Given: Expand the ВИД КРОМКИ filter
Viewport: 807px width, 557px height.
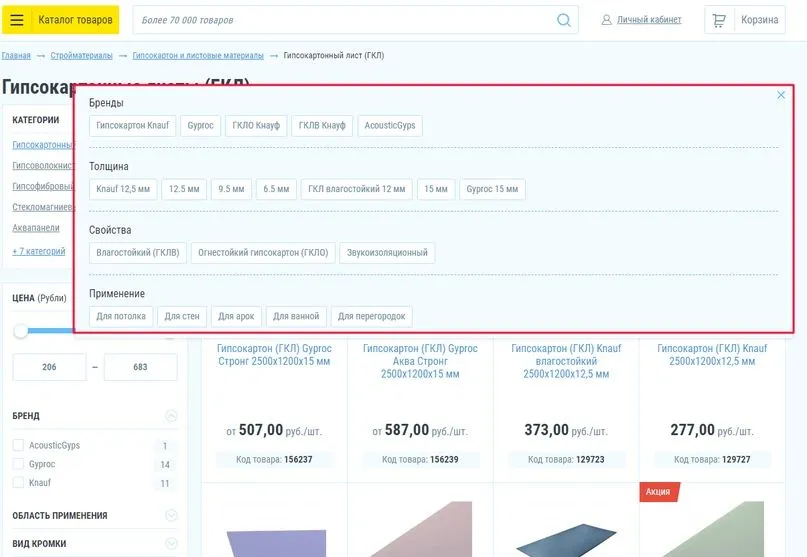Looking at the screenshot, I should pos(171,543).
